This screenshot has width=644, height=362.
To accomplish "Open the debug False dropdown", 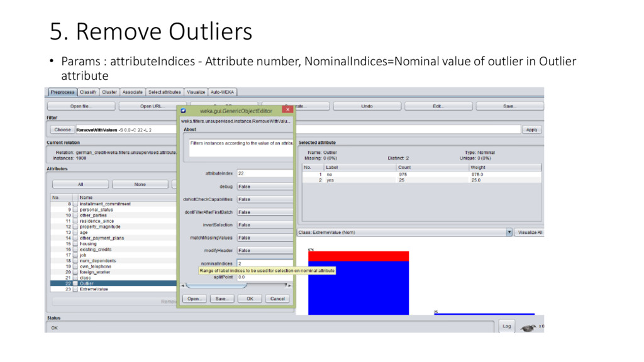I will tap(265, 186).
